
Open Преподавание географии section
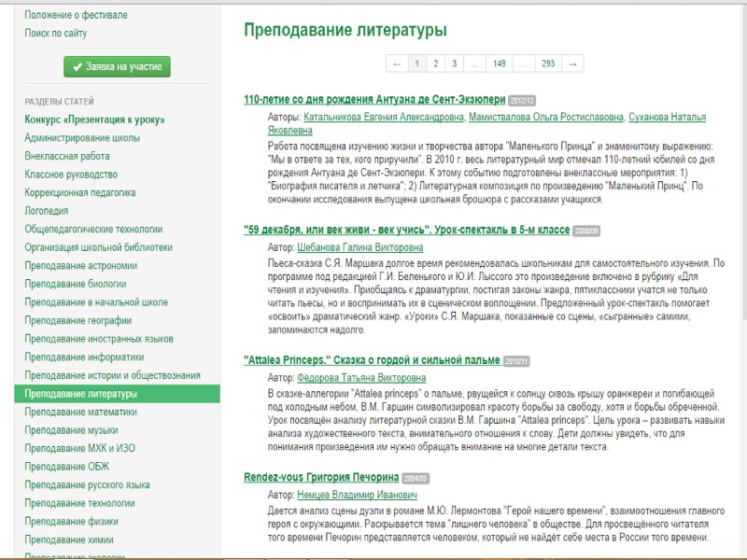[78, 320]
